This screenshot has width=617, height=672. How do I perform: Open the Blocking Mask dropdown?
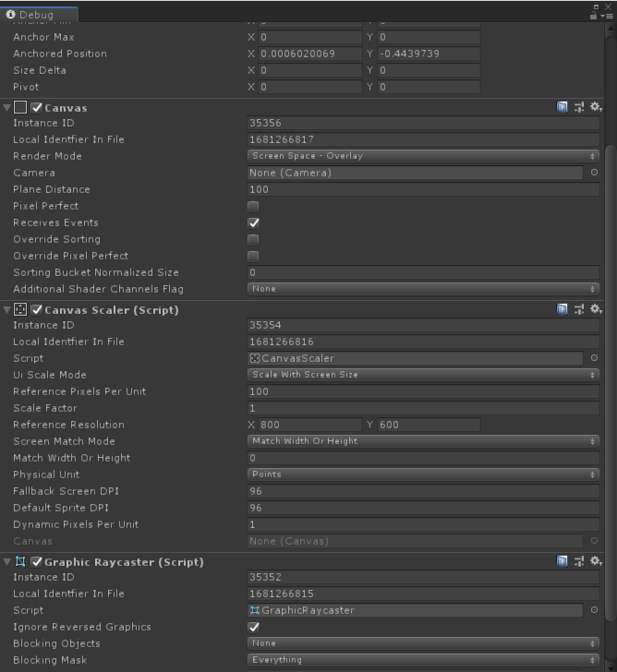point(423,660)
